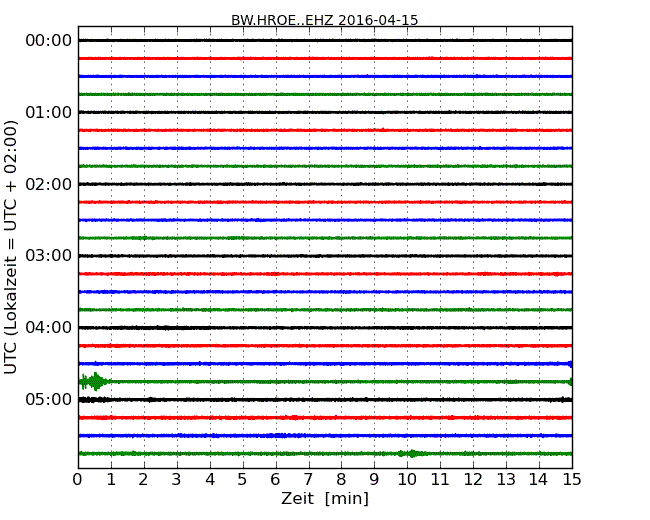Click the x-axis tick label "6"
This screenshot has height=520, width=650.
(x=275, y=480)
